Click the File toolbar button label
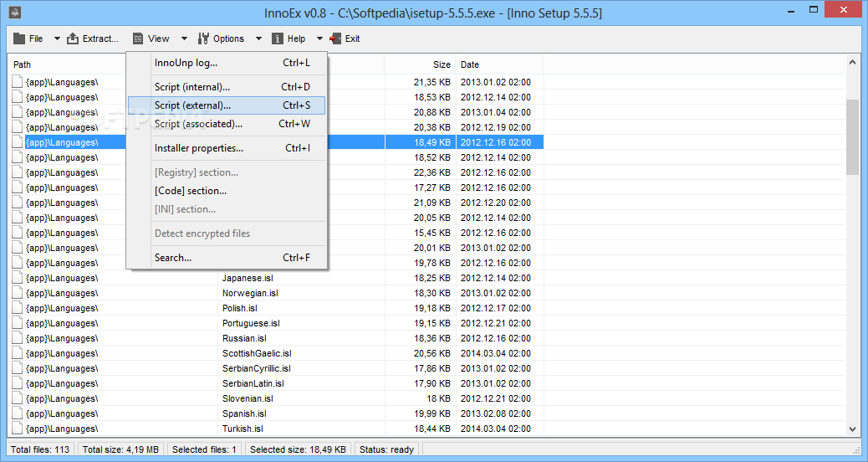 36,38
